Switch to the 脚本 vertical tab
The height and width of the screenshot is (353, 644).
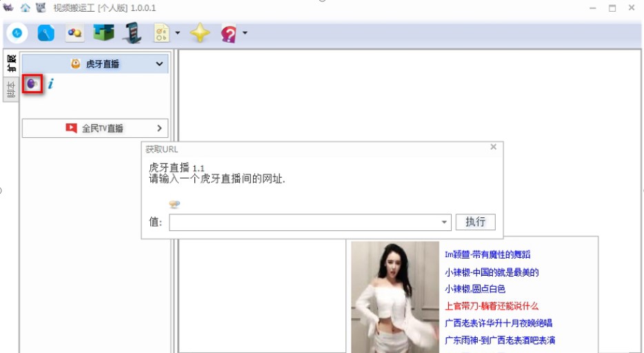click(10, 90)
